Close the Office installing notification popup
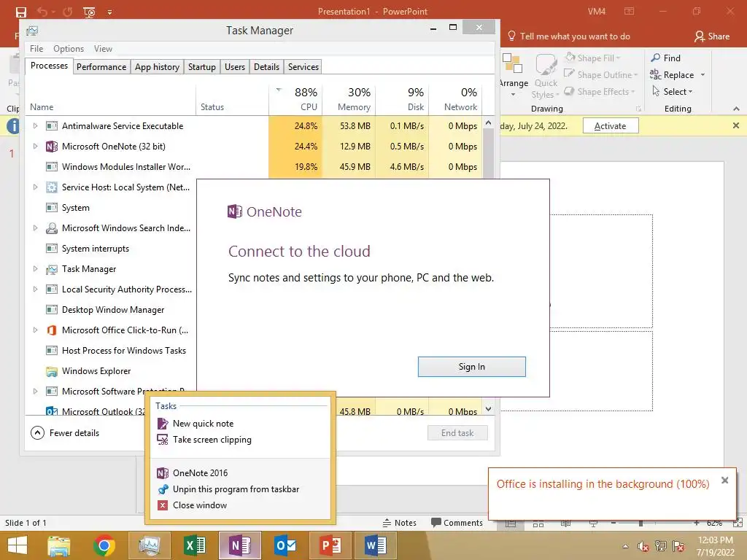The width and height of the screenshot is (747, 560). pyautogui.click(x=724, y=481)
